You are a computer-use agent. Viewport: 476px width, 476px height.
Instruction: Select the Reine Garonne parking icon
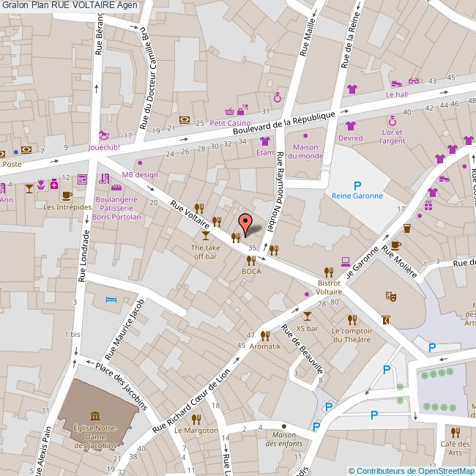tap(357, 185)
